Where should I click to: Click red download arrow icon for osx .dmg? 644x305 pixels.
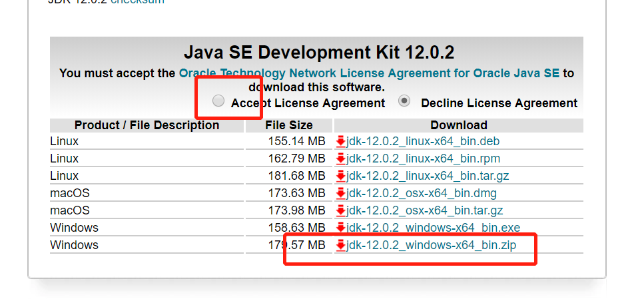point(340,194)
